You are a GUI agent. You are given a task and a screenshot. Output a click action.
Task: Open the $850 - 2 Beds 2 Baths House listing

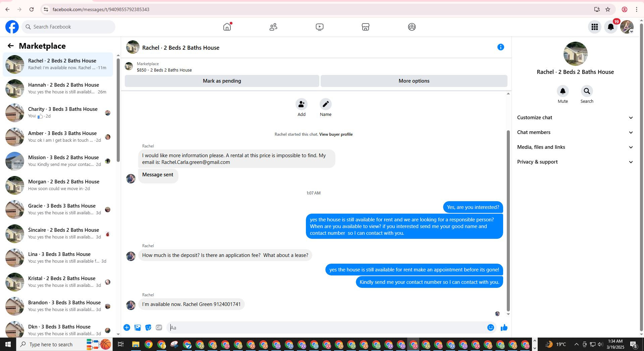(x=164, y=70)
